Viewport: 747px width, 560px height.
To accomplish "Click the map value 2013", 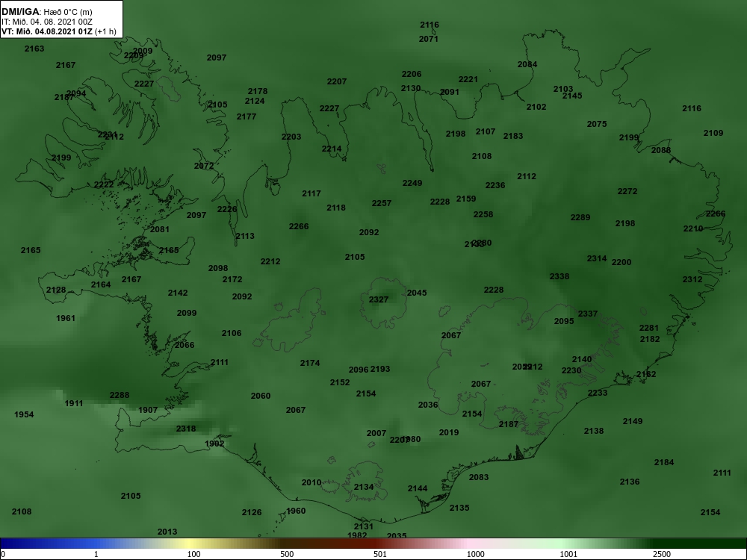I will [167, 532].
